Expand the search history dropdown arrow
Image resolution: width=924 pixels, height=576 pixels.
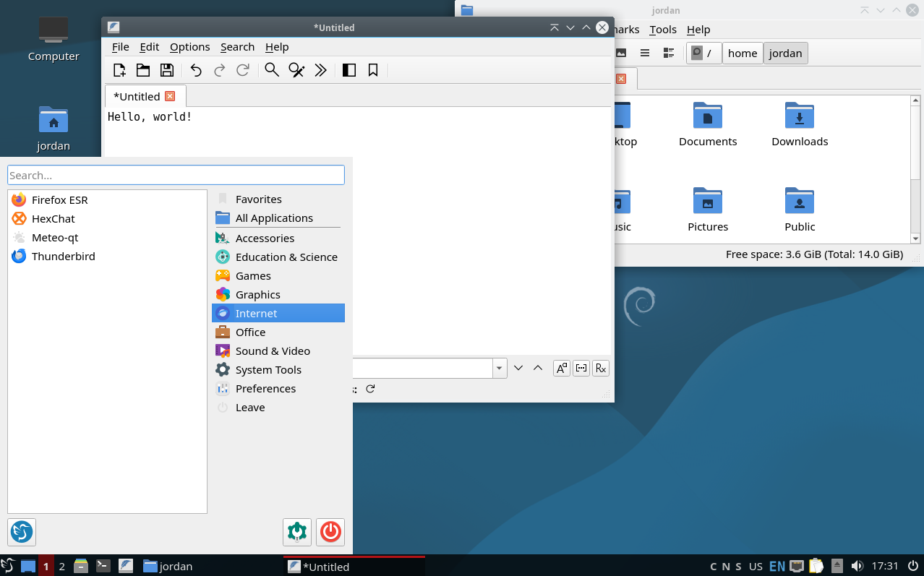500,368
